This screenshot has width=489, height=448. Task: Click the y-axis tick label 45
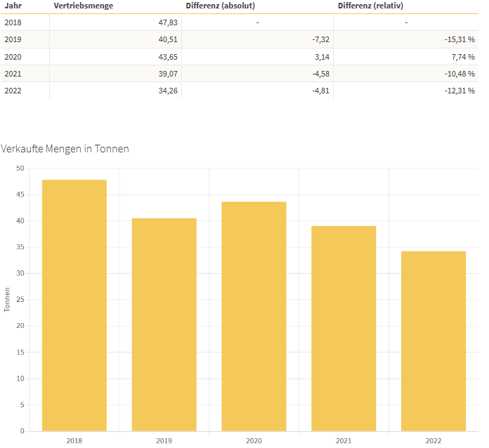[20, 195]
